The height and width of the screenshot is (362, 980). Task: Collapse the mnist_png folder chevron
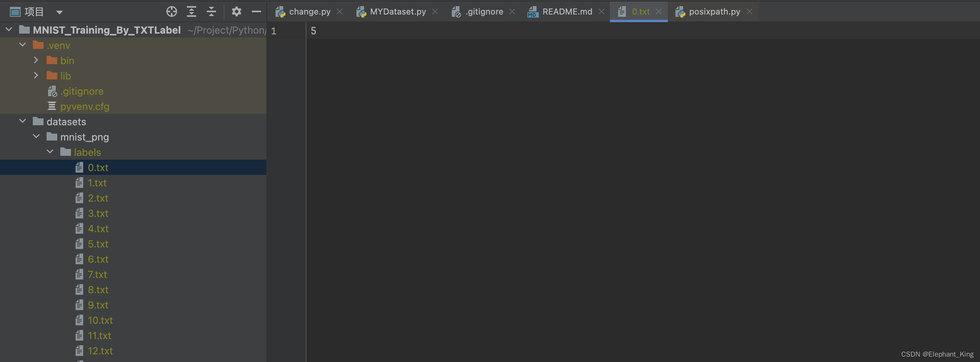click(36, 136)
